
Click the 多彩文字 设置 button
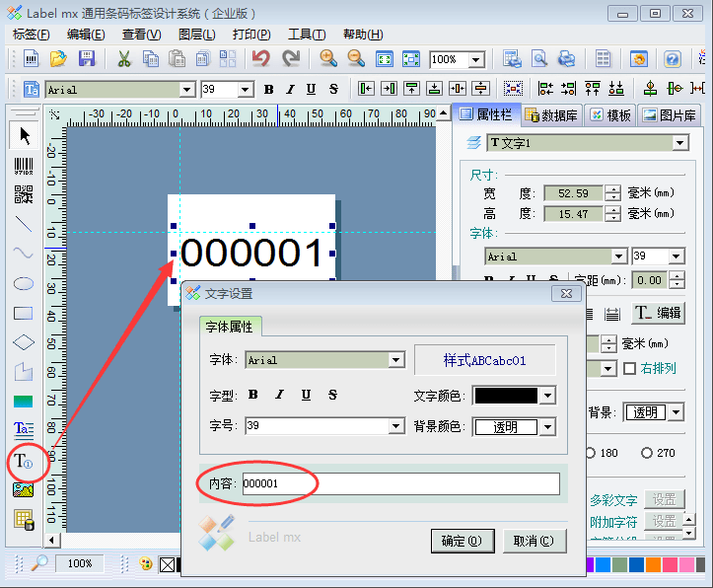click(x=664, y=499)
